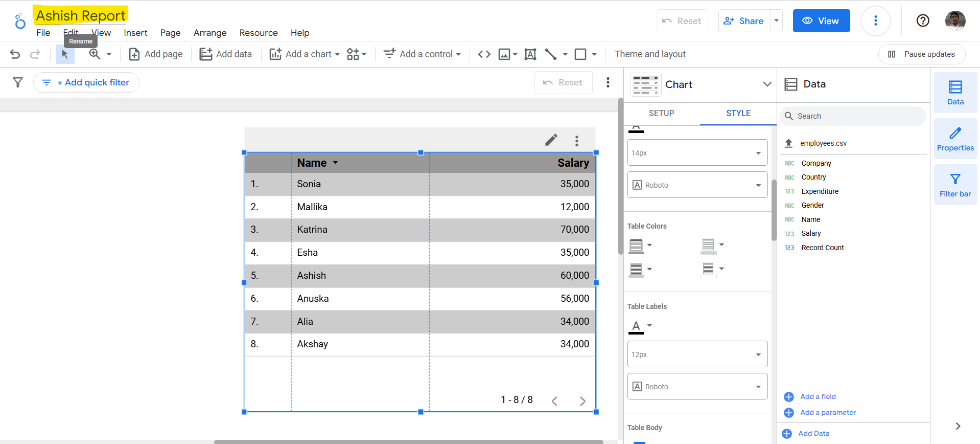Open the Properties side panel

(955, 139)
